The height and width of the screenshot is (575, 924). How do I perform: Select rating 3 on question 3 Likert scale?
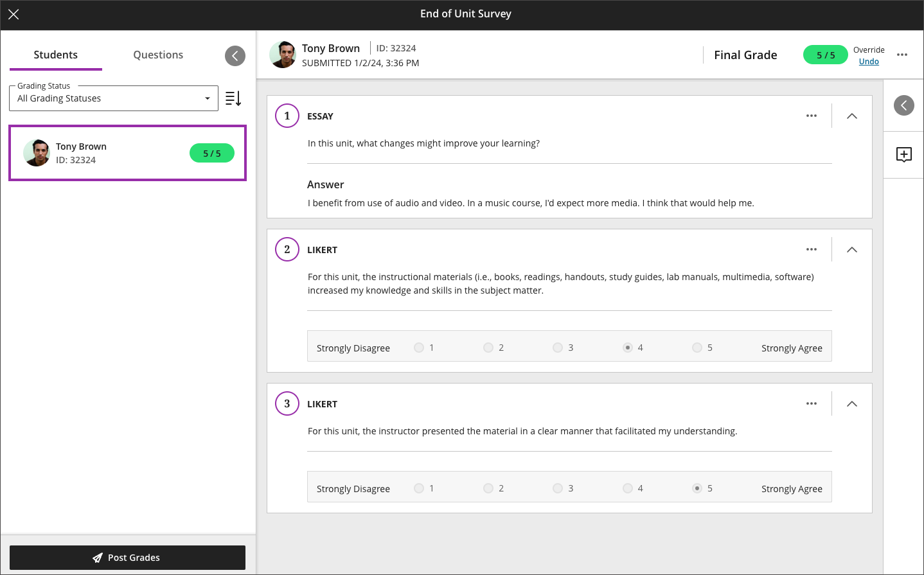(558, 488)
